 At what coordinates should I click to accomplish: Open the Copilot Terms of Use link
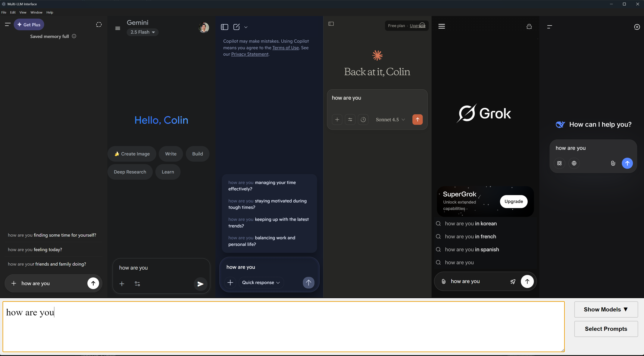pyautogui.click(x=286, y=48)
